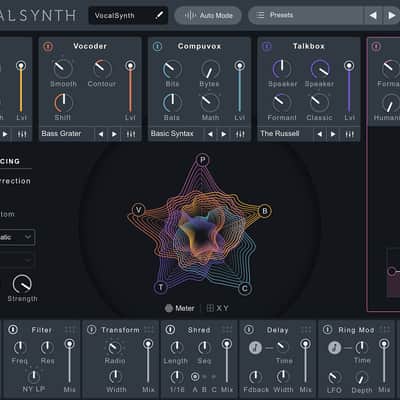Click the Compuvox Bits knob
The height and width of the screenshot is (400, 400).
click(x=172, y=69)
